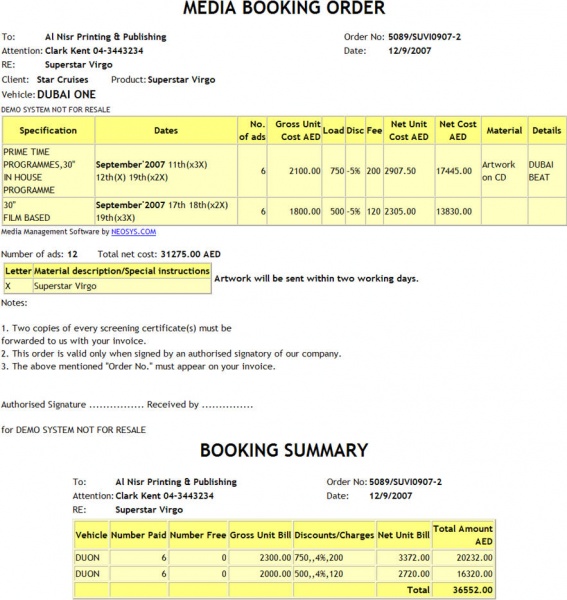Click the Vehicle column header in summary

[91, 535]
